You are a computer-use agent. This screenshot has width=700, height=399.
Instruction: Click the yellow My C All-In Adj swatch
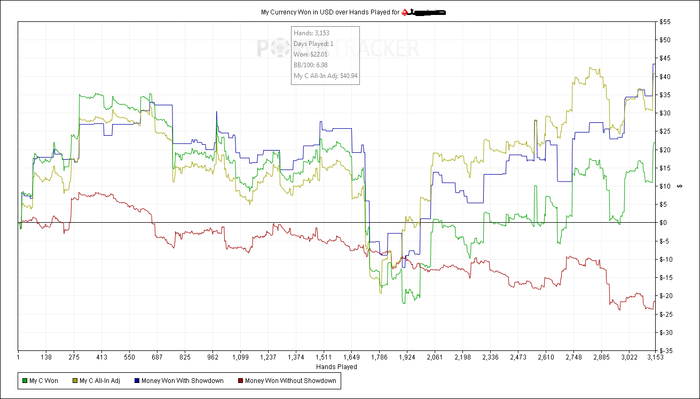pos(75,381)
